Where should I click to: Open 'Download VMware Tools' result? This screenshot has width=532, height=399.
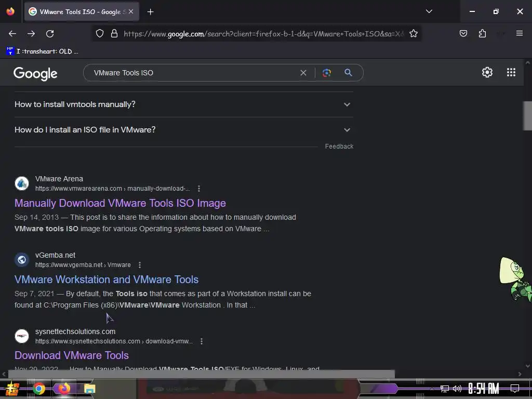(72, 355)
